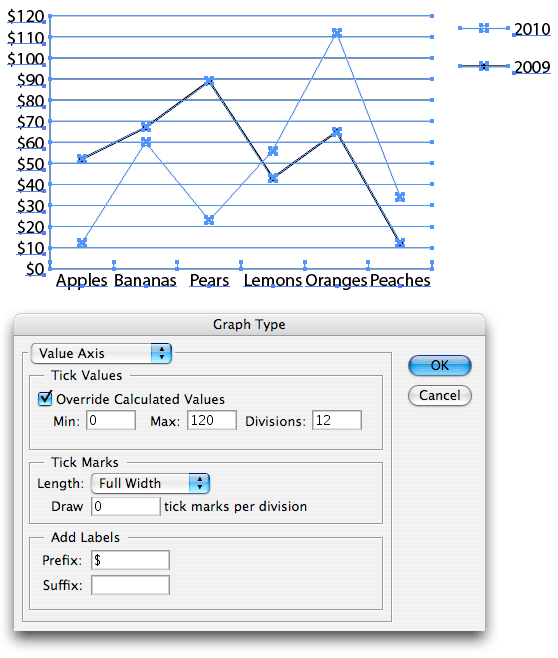Click the Divisions input field
Image resolution: width=558 pixels, height=658 pixels.
pyautogui.click(x=337, y=420)
